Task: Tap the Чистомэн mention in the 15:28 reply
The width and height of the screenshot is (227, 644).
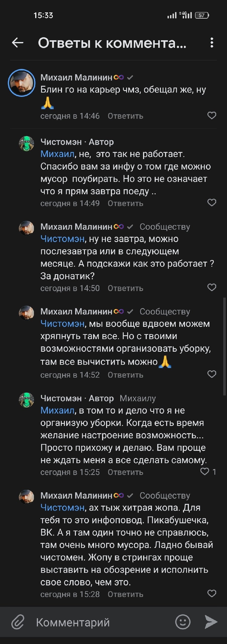Action: 62,508
